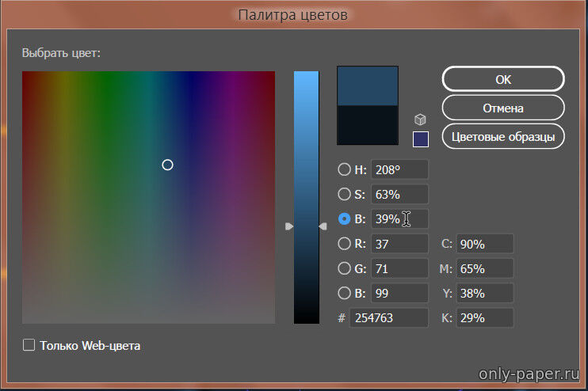Click the Отмена button
The image size is (588, 391).
click(502, 108)
